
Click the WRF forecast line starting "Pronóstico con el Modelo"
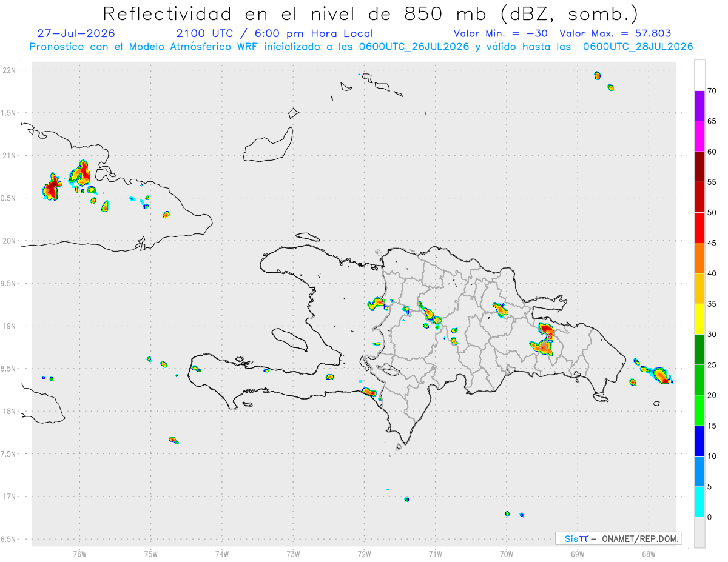tap(361, 47)
